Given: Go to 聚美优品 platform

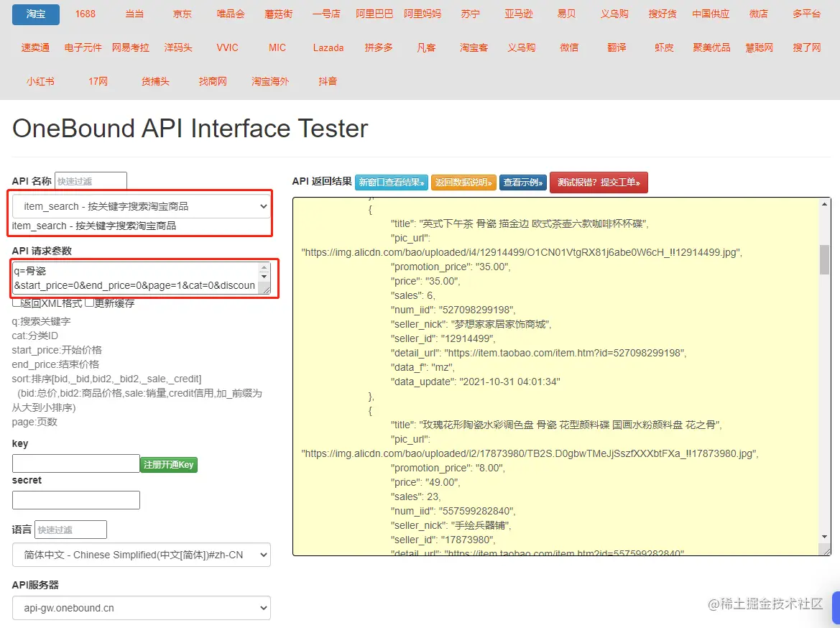Looking at the screenshot, I should (x=711, y=47).
